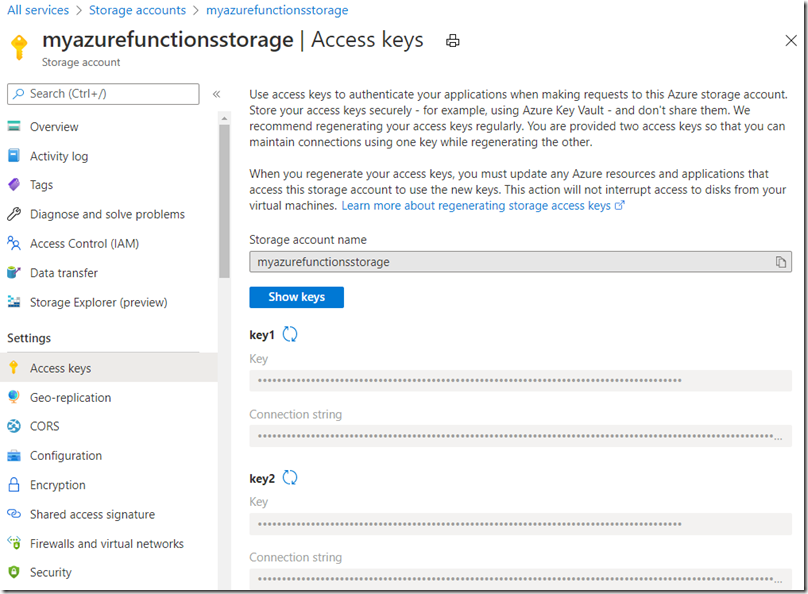This screenshot has height=594, width=808.
Task: Click the Diagnose and solve problems wrench icon
Action: coord(14,214)
